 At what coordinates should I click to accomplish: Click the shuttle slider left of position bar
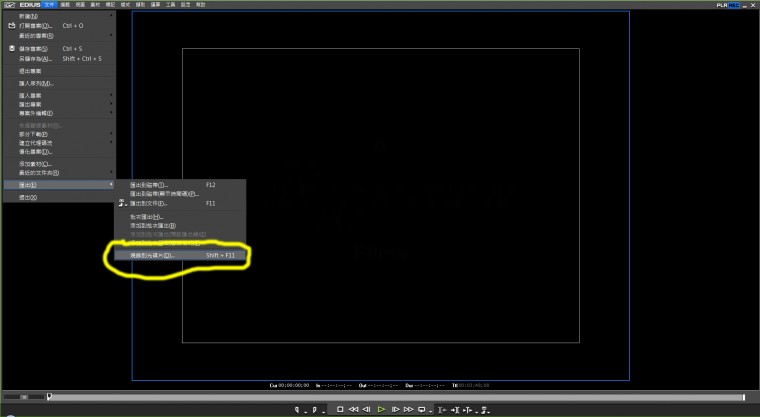tap(24, 397)
